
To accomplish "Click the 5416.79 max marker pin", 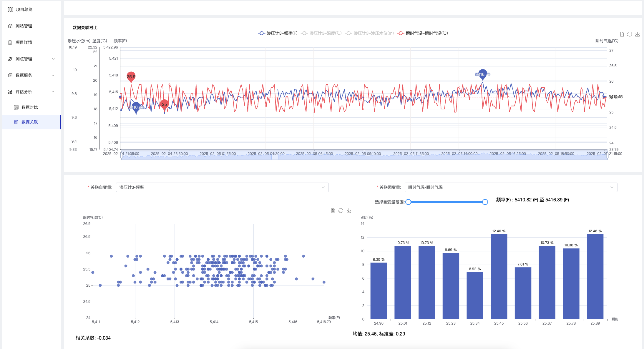I will 482,74.
